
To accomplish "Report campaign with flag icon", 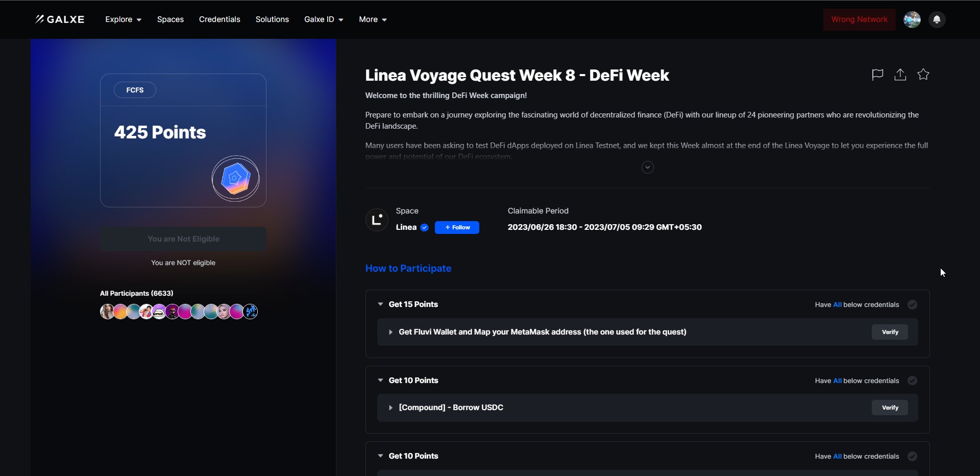I will pyautogui.click(x=877, y=75).
